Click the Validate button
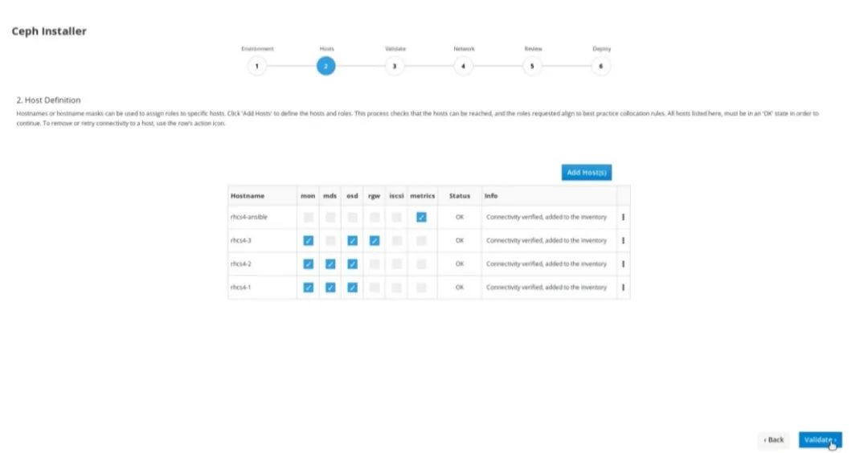The width and height of the screenshot is (868, 453). coord(820,439)
